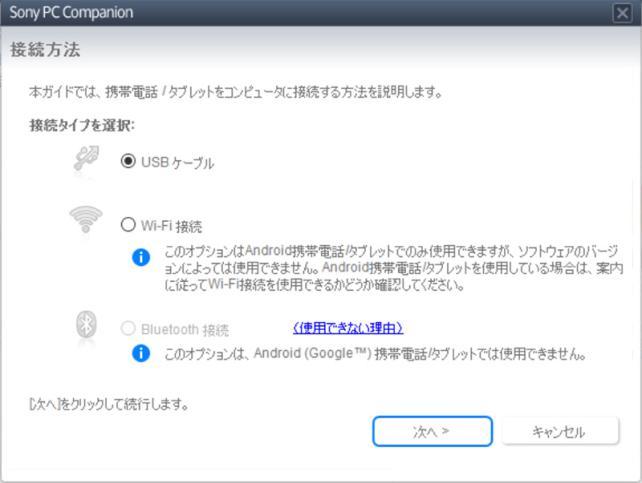This screenshot has height=483, width=642.
Task: Click the キャンセル button
Action: (559, 432)
